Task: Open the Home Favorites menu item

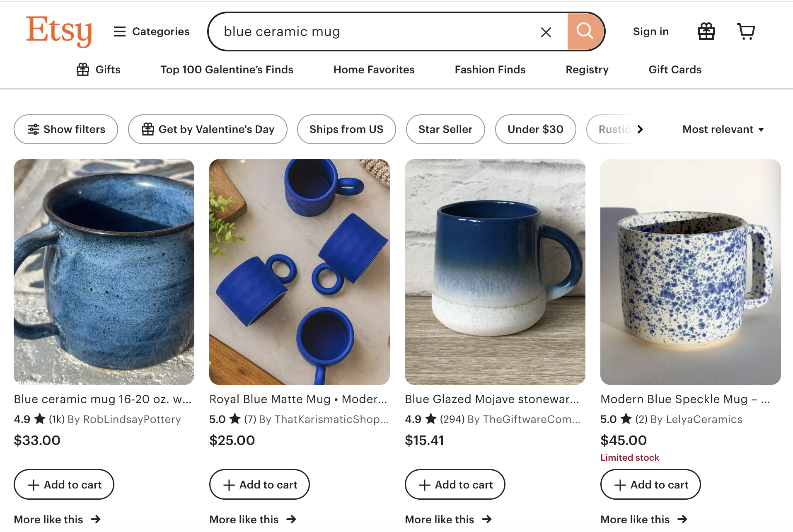Action: pos(374,70)
